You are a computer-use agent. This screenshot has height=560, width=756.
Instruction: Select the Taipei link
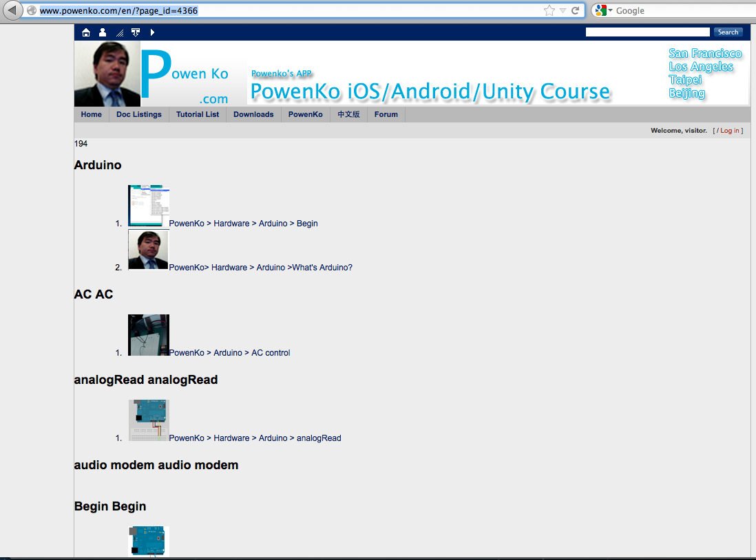[x=685, y=80]
